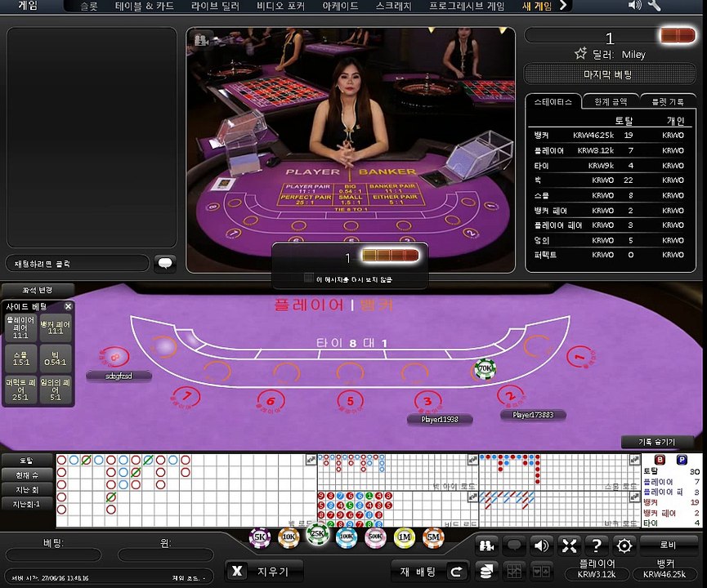Send chat with the speech bubble button
This screenshot has width=707, height=588.
[165, 264]
